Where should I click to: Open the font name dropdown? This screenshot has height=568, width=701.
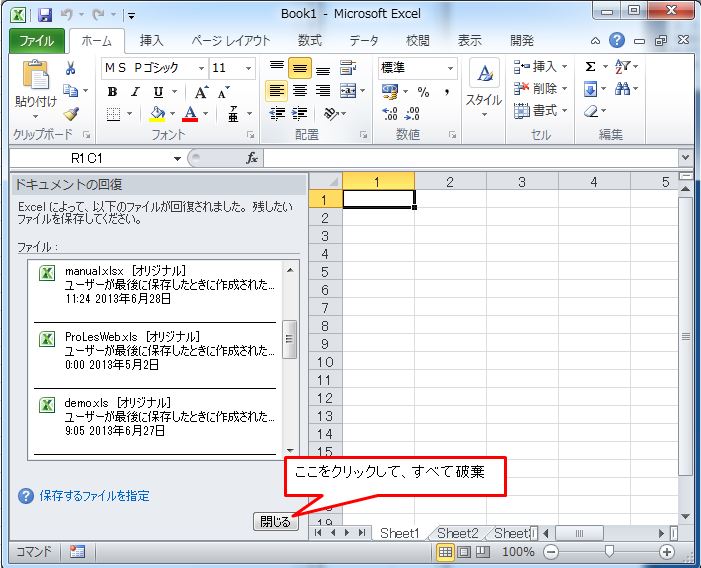click(x=202, y=68)
